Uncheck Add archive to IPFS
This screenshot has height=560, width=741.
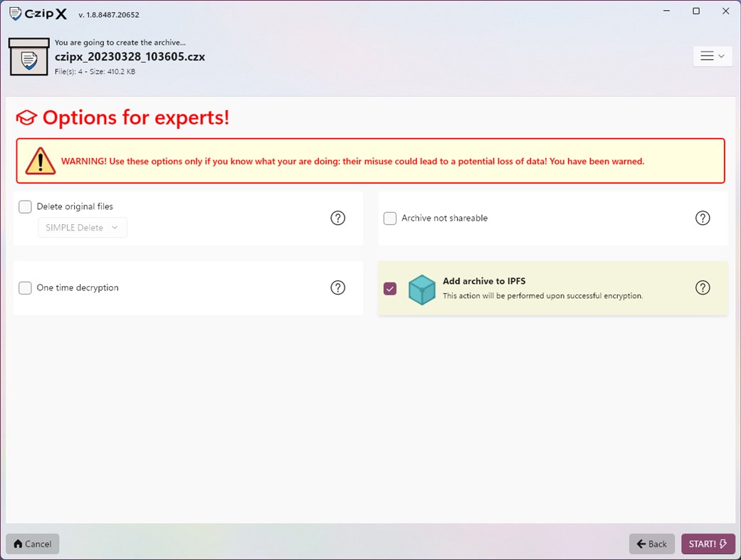click(389, 287)
